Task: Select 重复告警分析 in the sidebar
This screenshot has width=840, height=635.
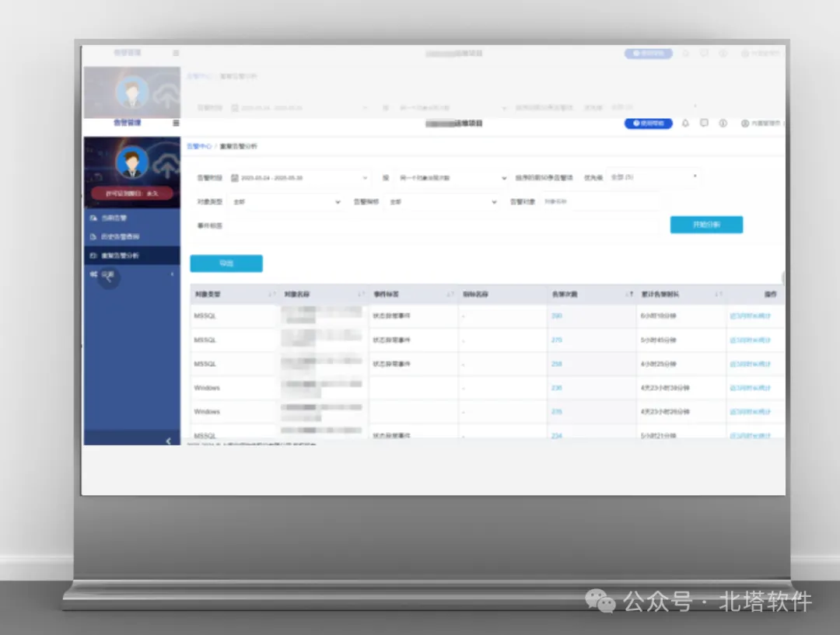Action: point(131,256)
